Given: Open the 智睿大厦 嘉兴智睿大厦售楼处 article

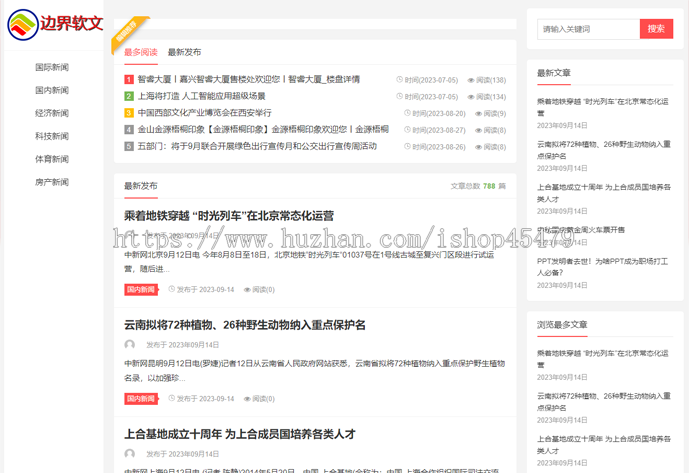Looking at the screenshot, I should (249, 79).
